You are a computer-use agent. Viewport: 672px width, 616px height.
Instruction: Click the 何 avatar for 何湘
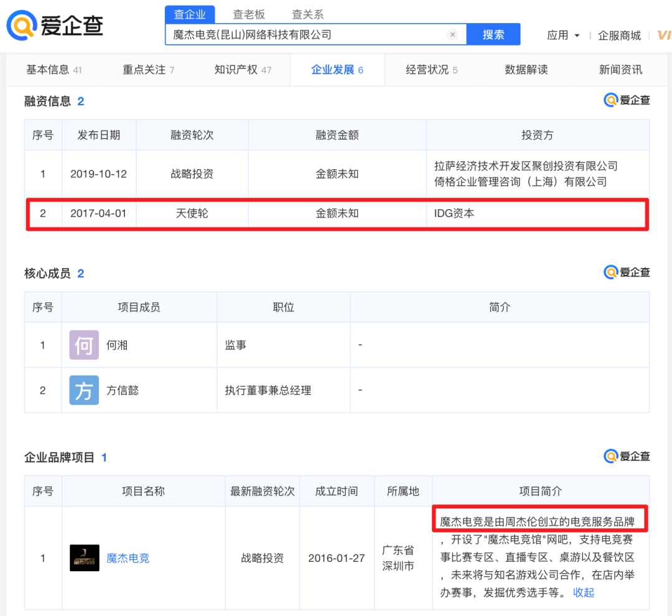[x=84, y=345]
